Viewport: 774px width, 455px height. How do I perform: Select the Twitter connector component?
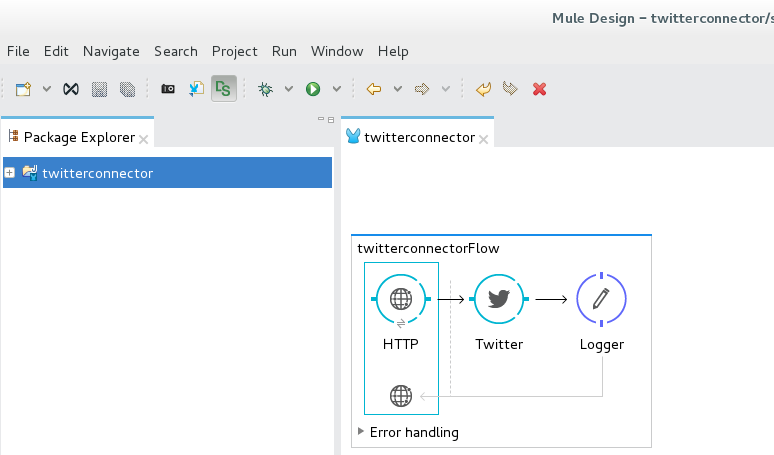click(x=499, y=299)
